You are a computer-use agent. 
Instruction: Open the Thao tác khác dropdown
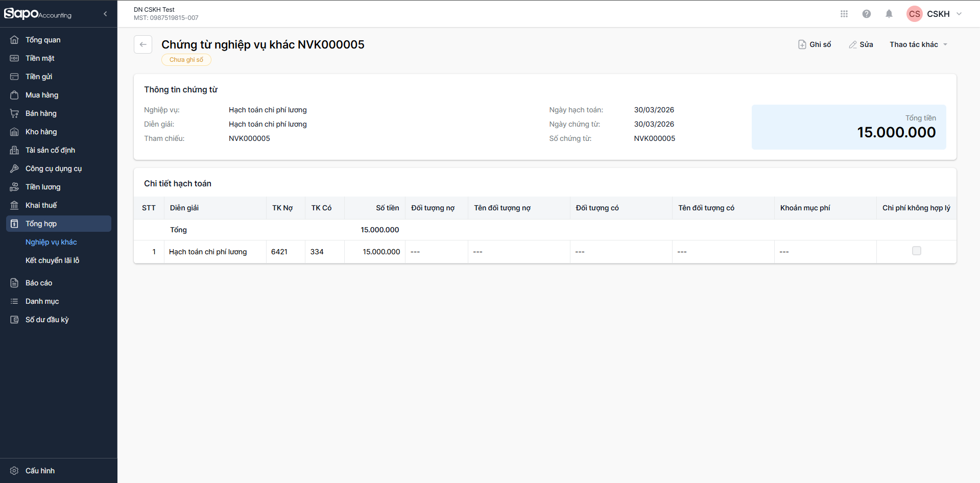(919, 44)
